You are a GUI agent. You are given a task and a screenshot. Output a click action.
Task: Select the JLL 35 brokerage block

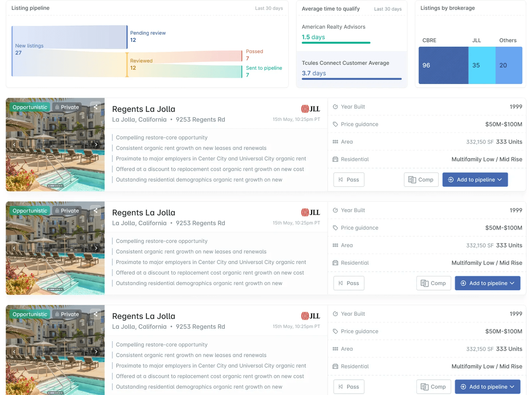tap(482, 65)
